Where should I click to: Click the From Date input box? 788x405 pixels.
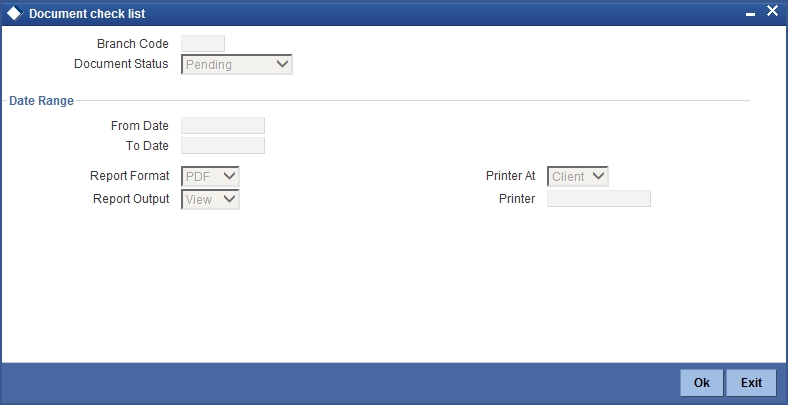pos(223,126)
